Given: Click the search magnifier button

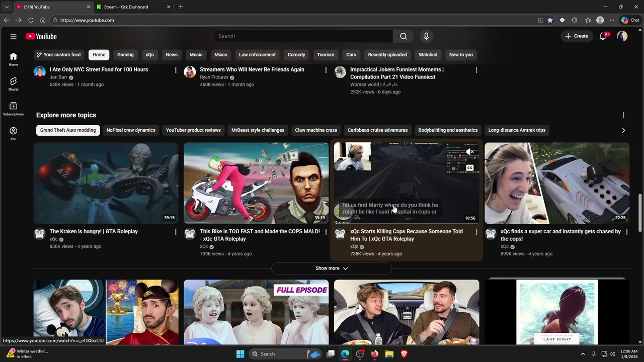Looking at the screenshot, I should coord(403,36).
